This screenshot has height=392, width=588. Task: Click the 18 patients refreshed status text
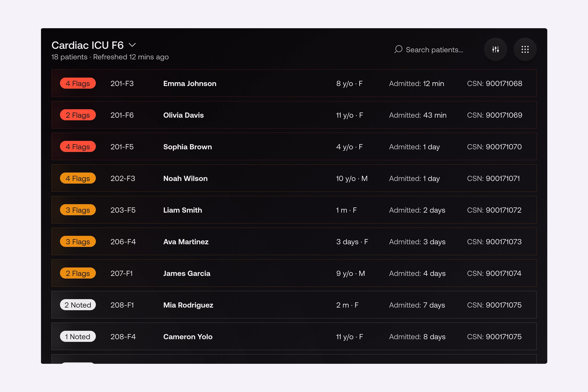110,57
